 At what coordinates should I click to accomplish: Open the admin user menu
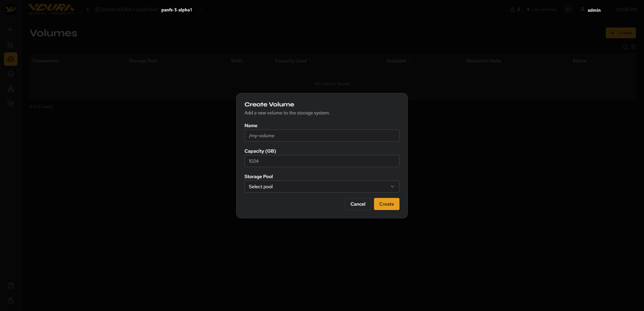point(591,10)
